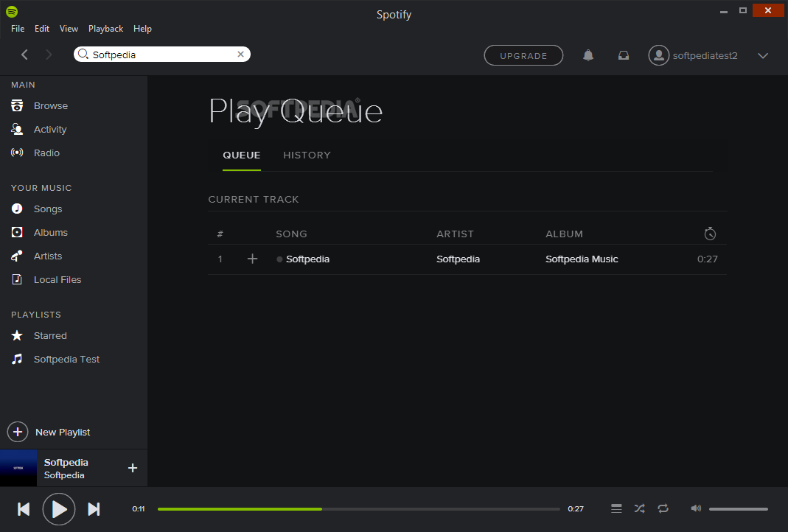Click New Playlist label
The height and width of the screenshot is (532, 788).
63,432
